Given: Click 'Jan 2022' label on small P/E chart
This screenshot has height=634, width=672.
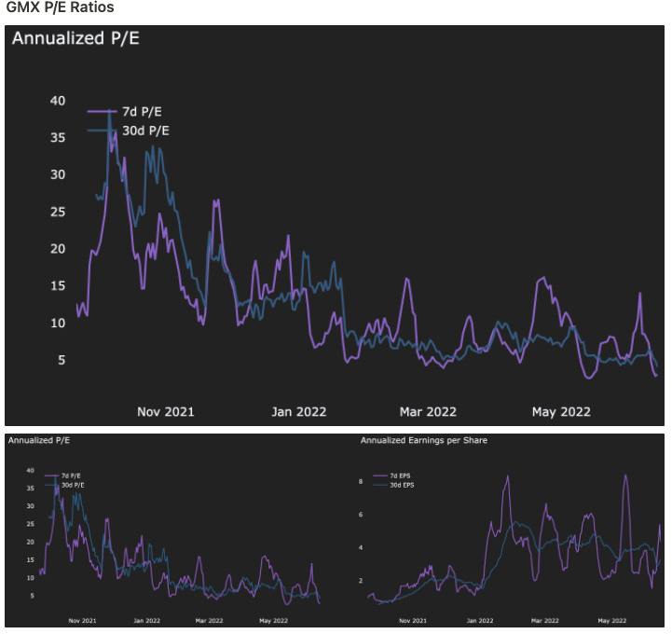Looking at the screenshot, I should tap(146, 621).
